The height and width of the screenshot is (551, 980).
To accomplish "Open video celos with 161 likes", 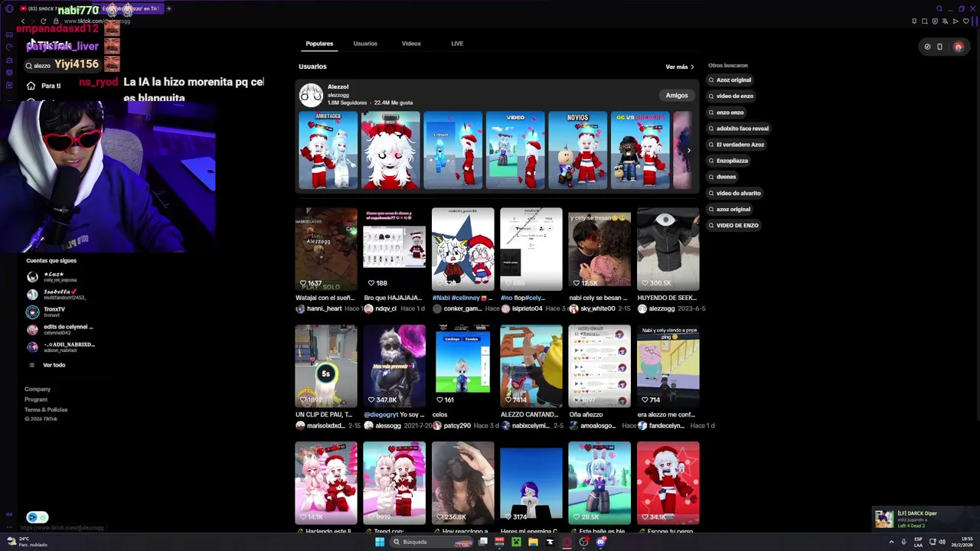I will [x=462, y=366].
